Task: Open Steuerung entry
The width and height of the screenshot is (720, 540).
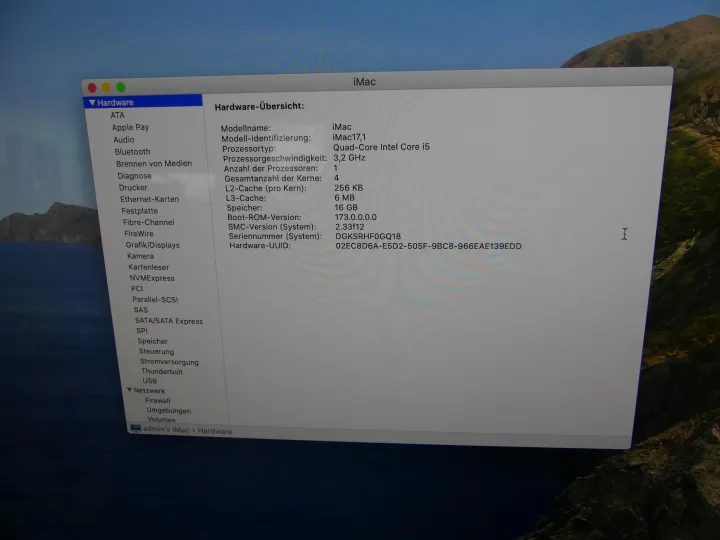Action: 156,351
